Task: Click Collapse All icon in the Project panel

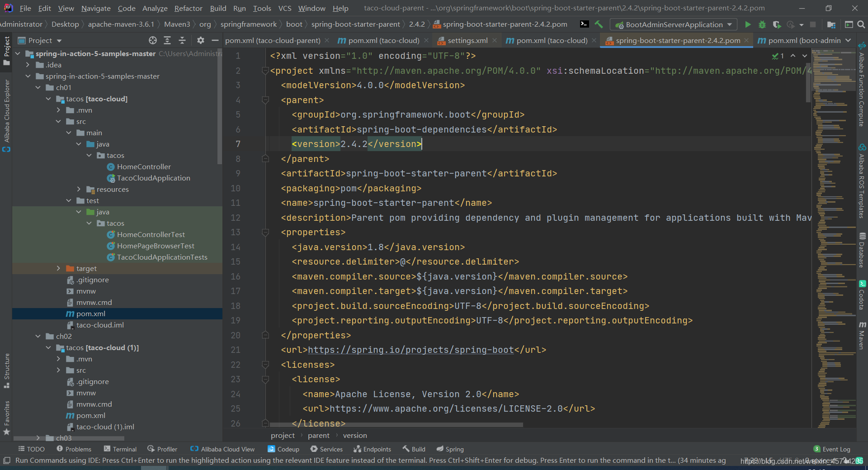Action: point(182,40)
